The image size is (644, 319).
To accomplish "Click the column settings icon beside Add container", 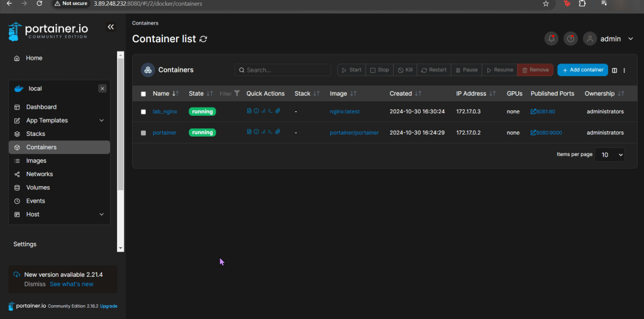I will tap(615, 70).
